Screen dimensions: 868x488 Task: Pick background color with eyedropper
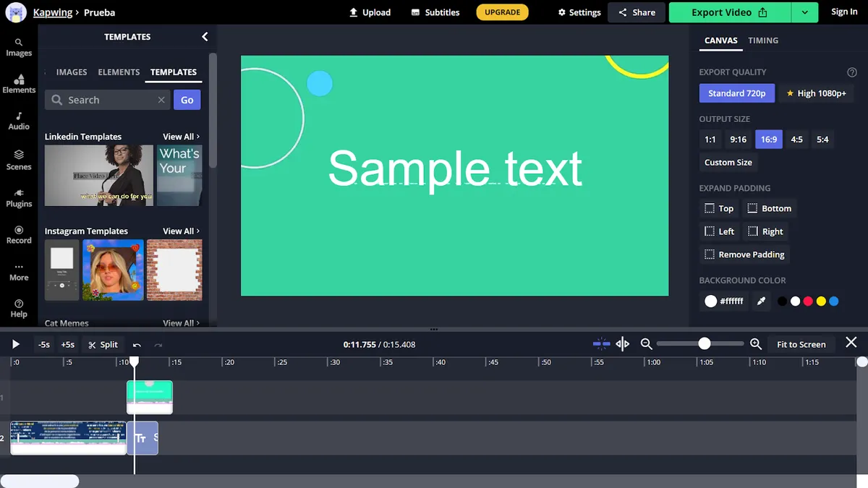pos(761,301)
